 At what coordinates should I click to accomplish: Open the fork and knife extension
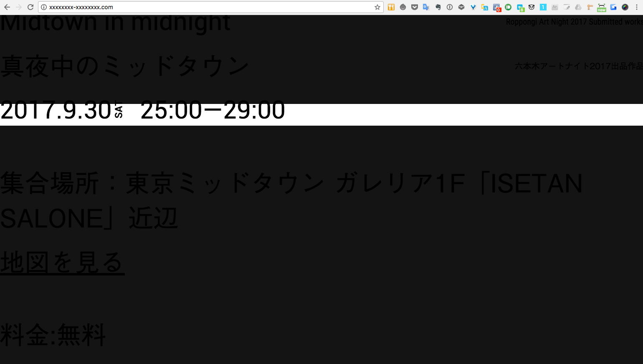tap(391, 7)
